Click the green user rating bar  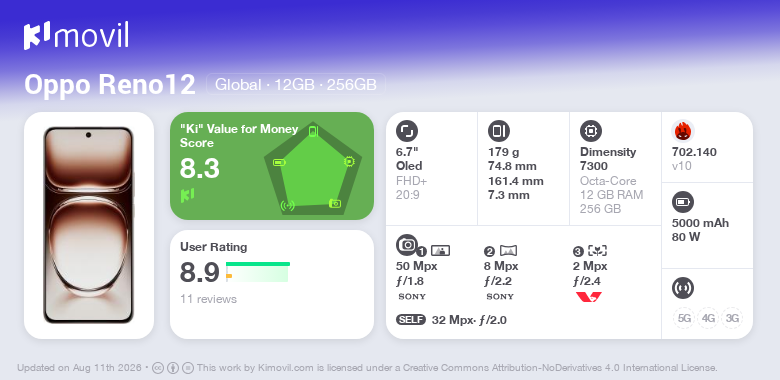[x=258, y=264]
